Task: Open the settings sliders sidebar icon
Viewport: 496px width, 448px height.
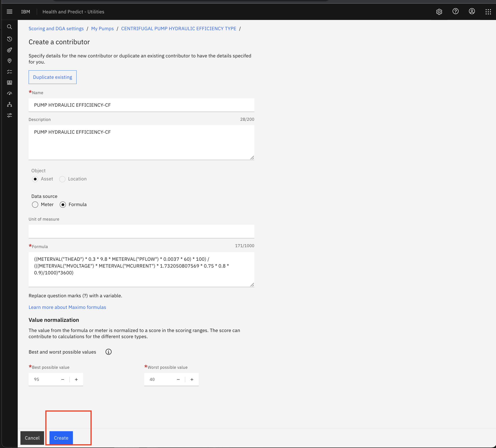Action: click(10, 115)
